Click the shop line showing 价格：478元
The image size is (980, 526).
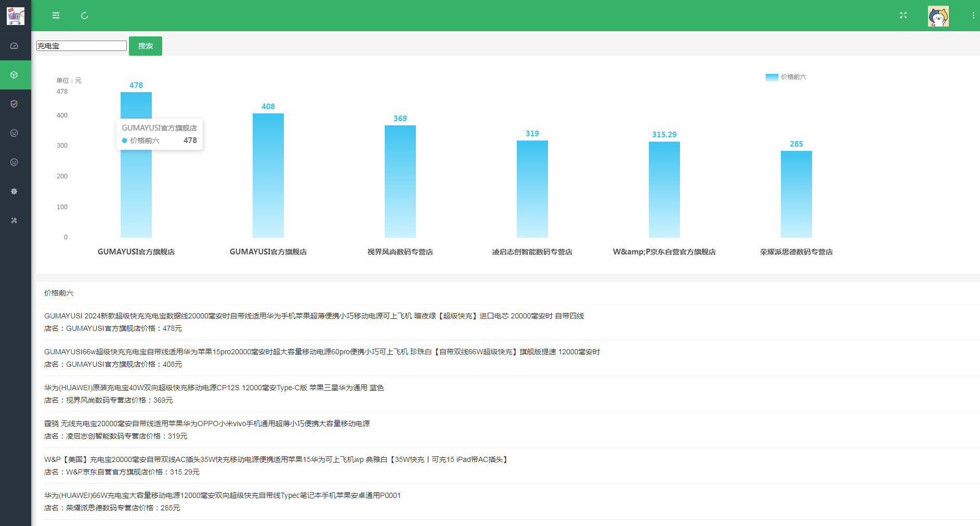coord(113,328)
